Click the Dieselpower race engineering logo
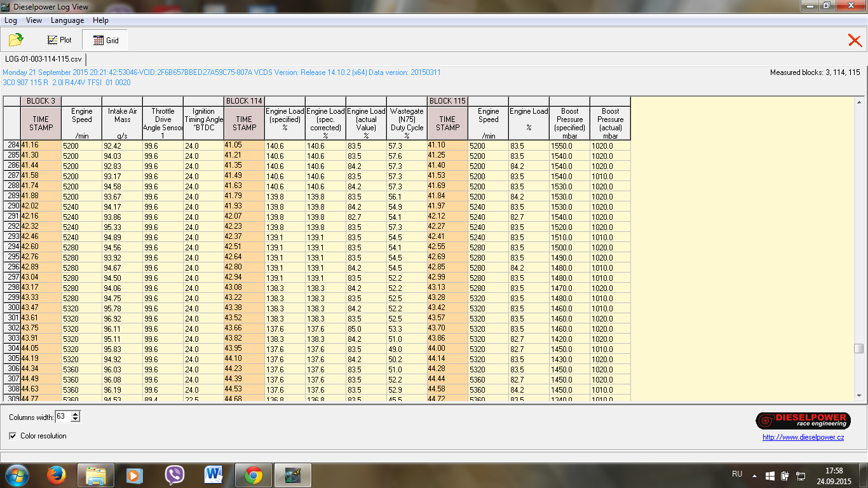 coord(803,421)
